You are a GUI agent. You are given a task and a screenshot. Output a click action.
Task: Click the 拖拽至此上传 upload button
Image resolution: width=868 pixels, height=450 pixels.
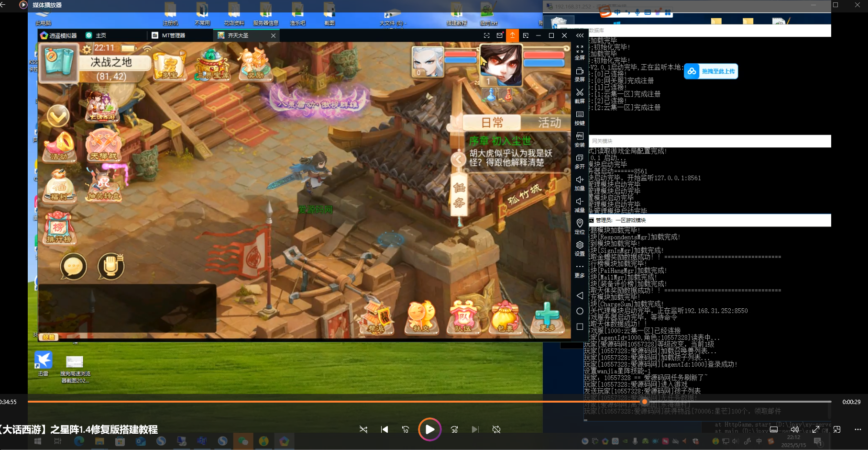711,71
